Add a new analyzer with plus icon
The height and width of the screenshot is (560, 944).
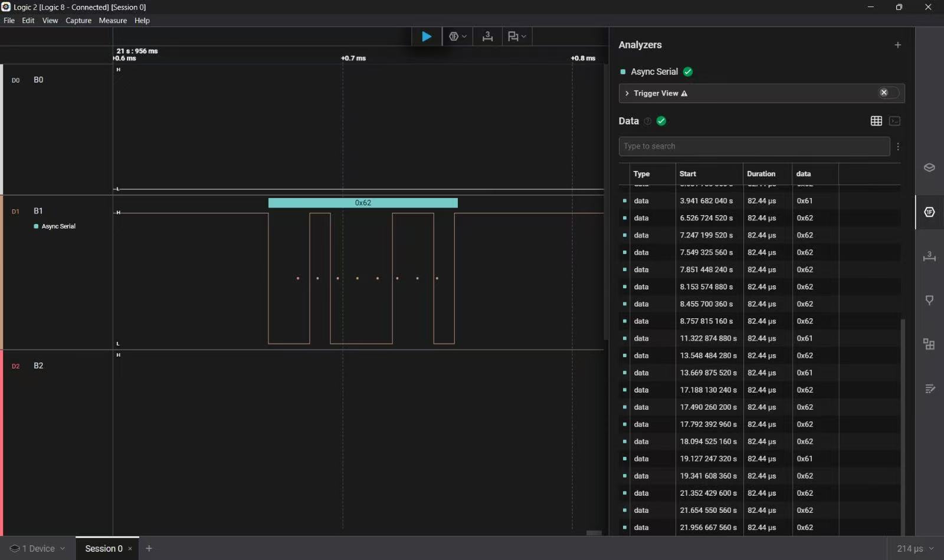coord(897,45)
